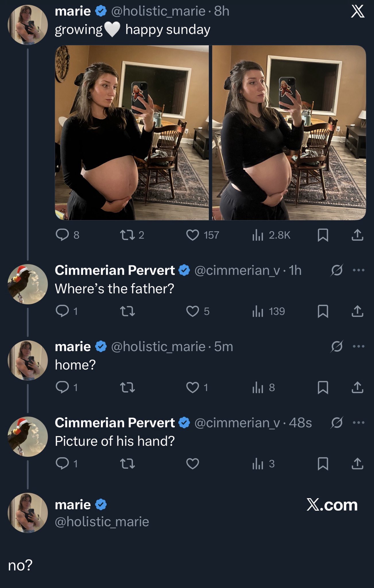The width and height of the screenshot is (374, 588).
Task: Open @holistic_marie handle in the top post
Action: 158,11
